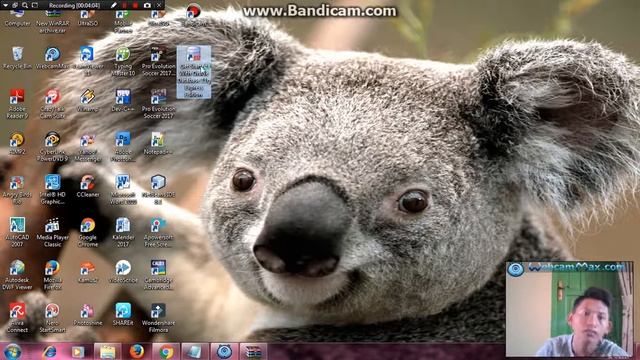Choose the Bandicam rectangle area mode icon
Image resolution: width=640 pixels, height=360 pixels.
[35, 5]
